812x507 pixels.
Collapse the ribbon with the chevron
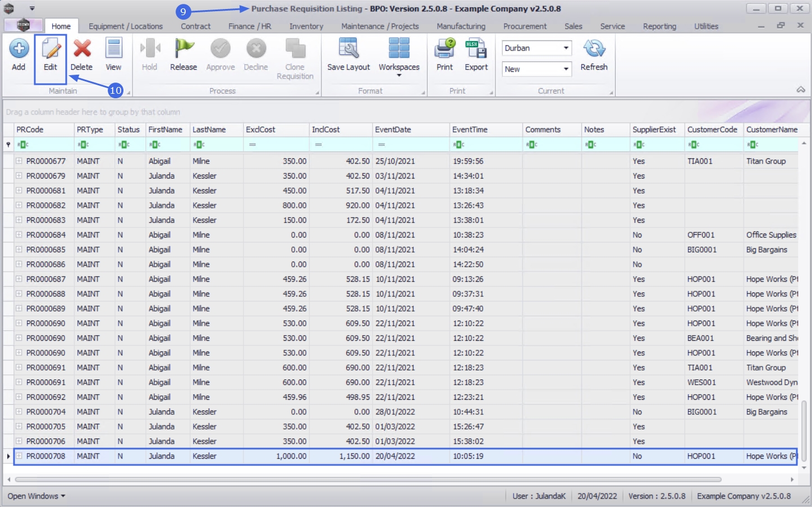coord(801,90)
